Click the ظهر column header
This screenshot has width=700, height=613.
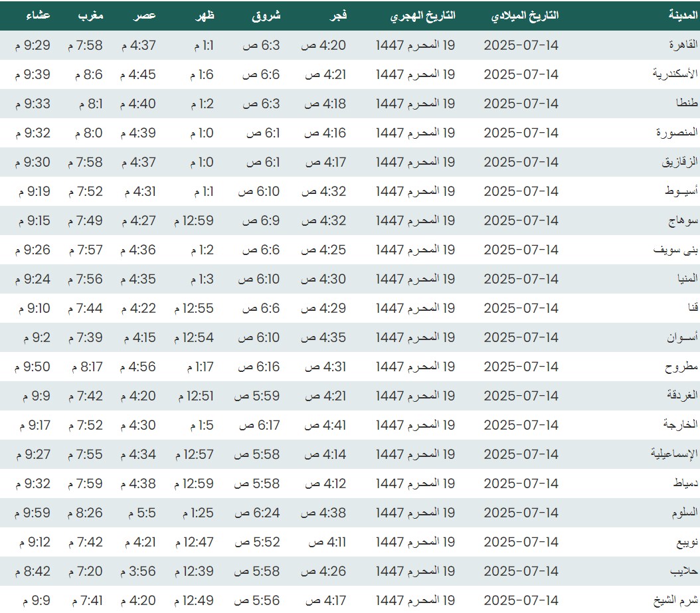point(203,15)
